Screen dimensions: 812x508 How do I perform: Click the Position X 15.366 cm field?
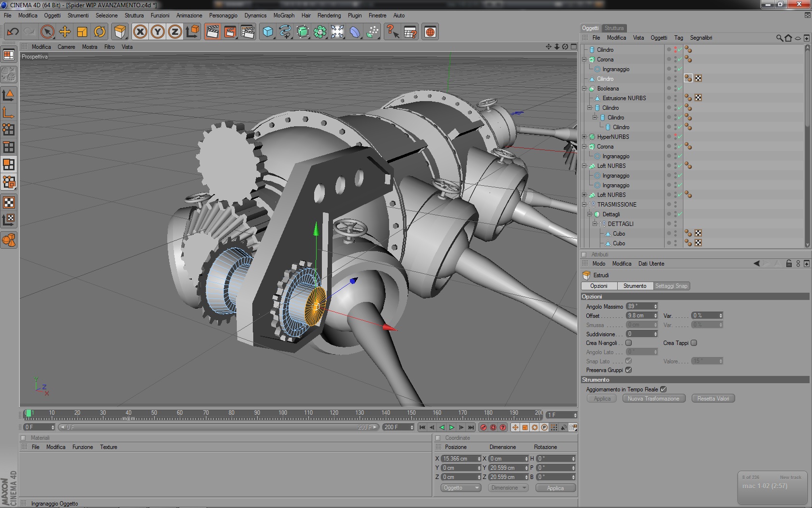[x=461, y=459]
